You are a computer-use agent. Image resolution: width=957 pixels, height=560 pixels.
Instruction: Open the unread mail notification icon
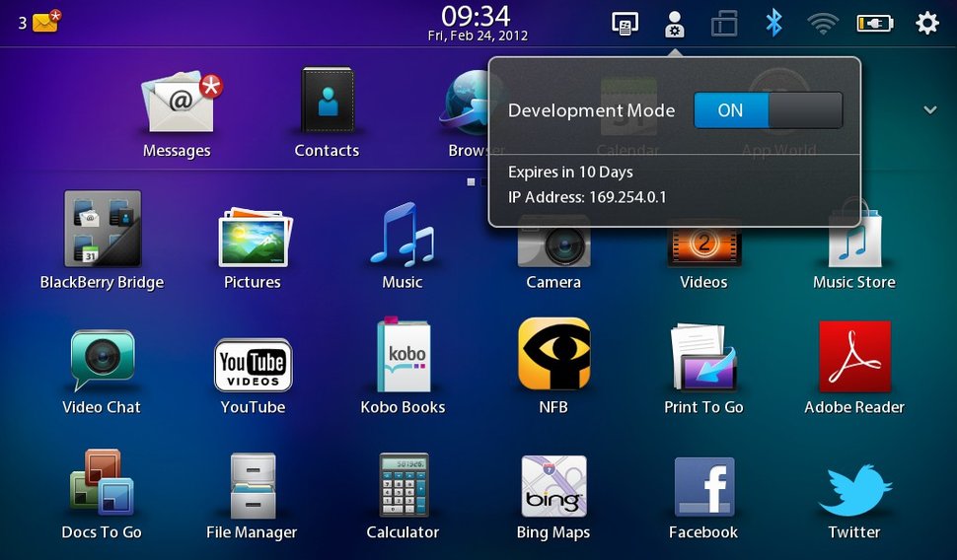(x=45, y=22)
